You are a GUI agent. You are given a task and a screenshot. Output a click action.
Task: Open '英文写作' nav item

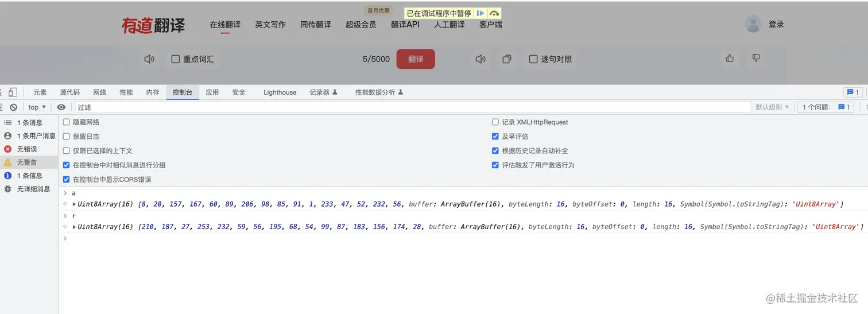(270, 25)
